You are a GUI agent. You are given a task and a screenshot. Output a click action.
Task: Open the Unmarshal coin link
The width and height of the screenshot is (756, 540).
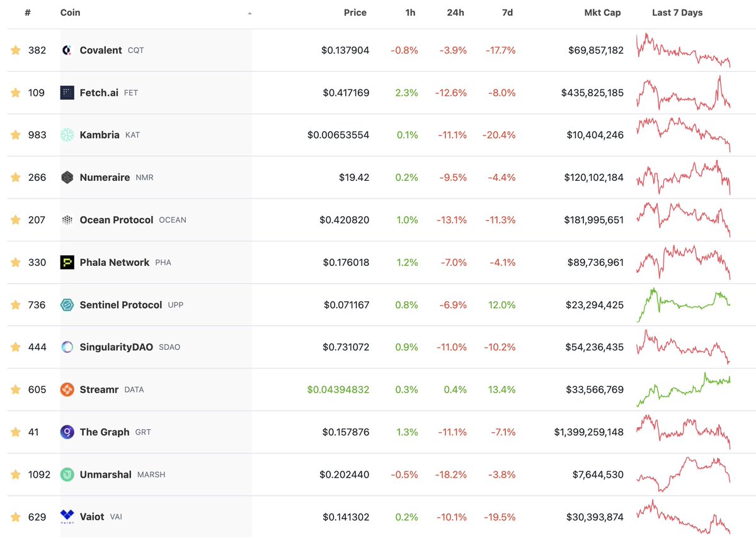tap(106, 474)
